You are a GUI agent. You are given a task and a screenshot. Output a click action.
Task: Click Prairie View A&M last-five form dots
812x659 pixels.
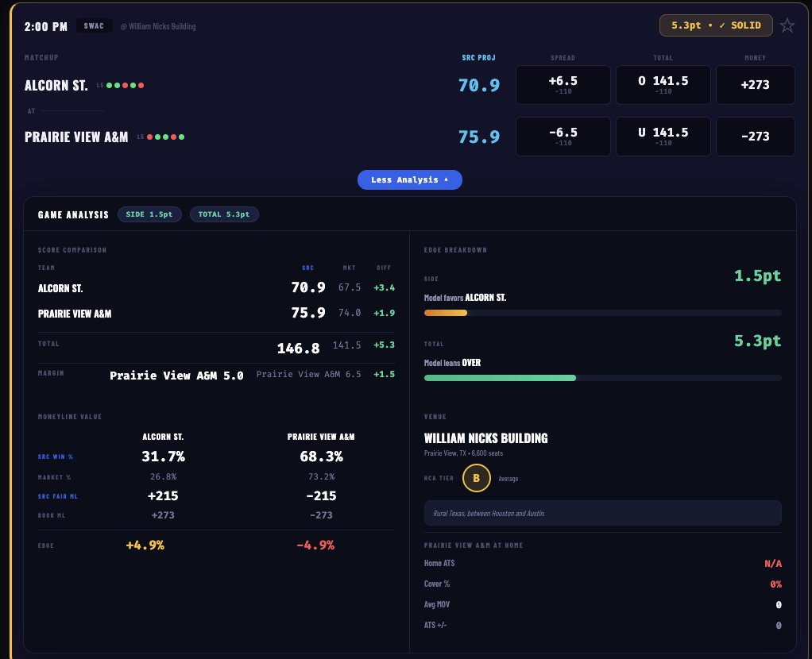(x=166, y=137)
